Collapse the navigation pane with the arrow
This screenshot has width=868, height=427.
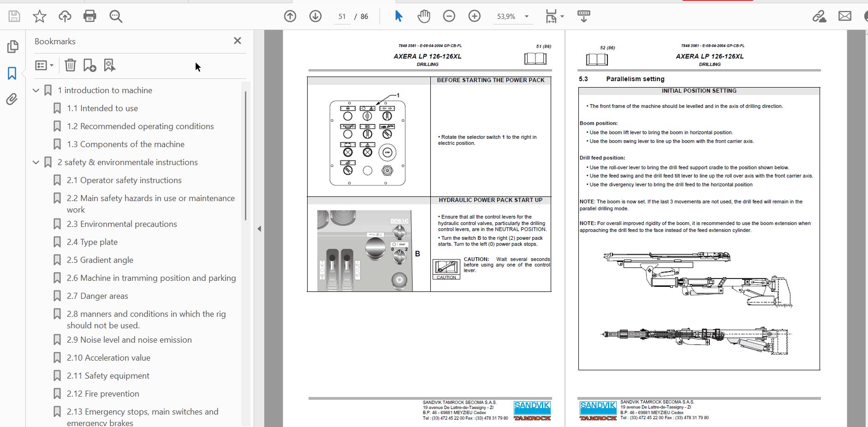(259, 229)
